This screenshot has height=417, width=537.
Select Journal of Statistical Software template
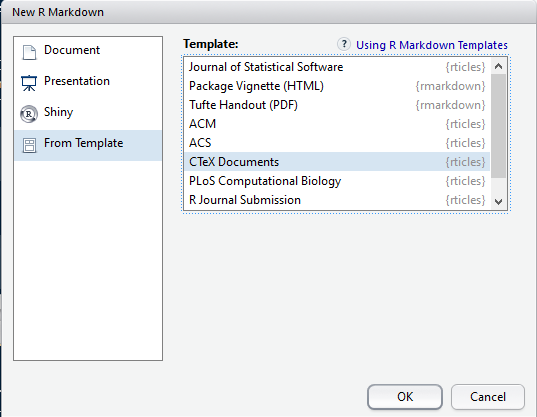coord(337,67)
